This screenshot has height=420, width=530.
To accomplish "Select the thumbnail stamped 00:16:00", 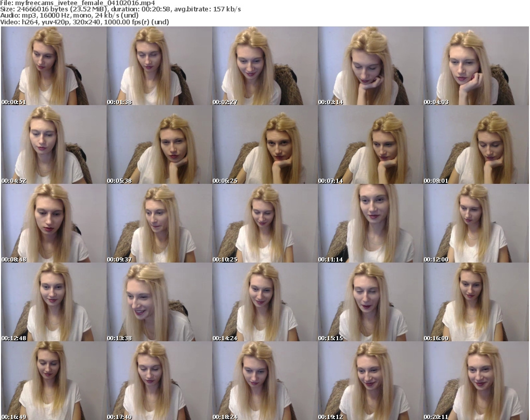I will (x=476, y=301).
